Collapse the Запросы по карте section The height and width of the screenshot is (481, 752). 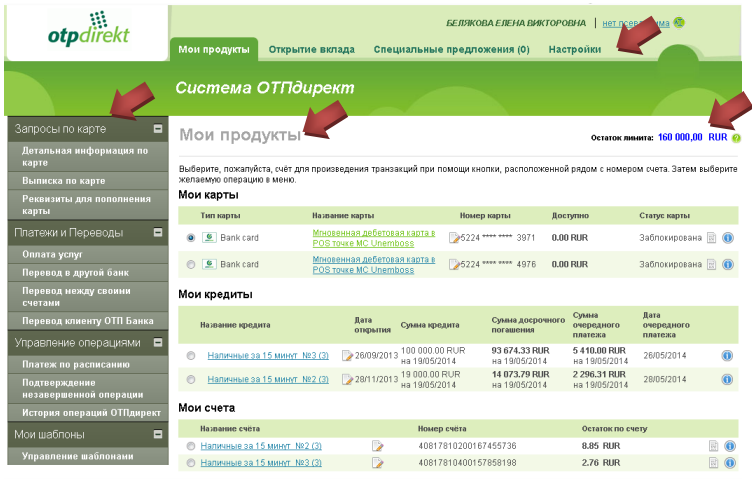tap(158, 129)
